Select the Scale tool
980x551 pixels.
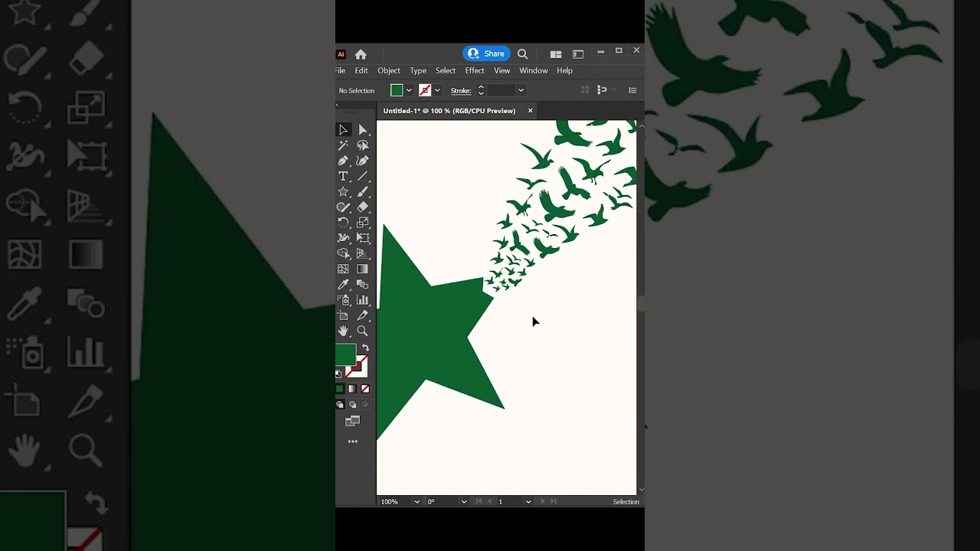pos(363,223)
